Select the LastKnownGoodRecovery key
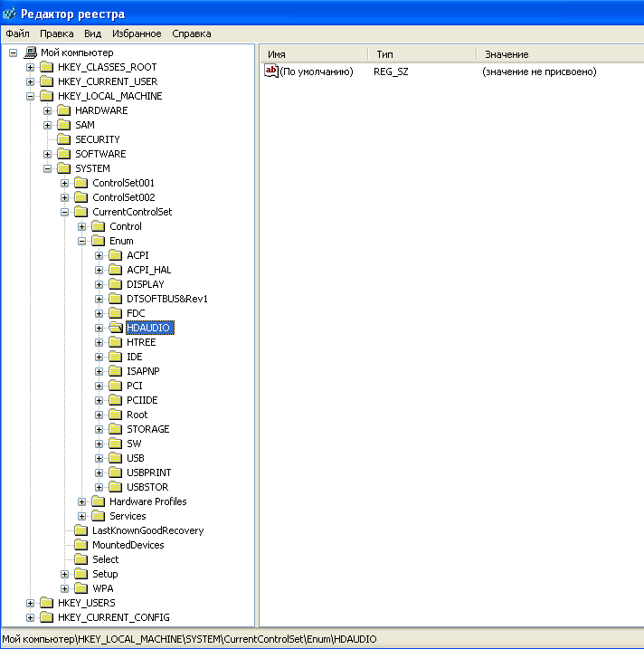Screen dimensions: 644x649 click(x=148, y=530)
